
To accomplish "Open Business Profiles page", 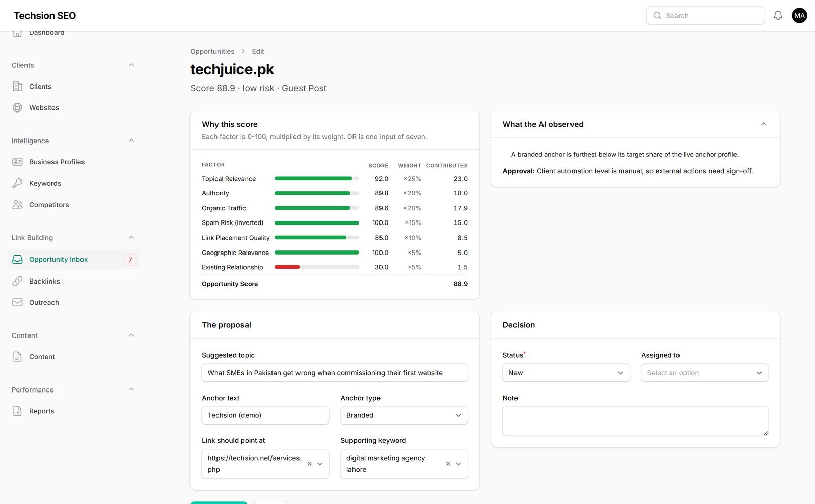I will 74,162.
